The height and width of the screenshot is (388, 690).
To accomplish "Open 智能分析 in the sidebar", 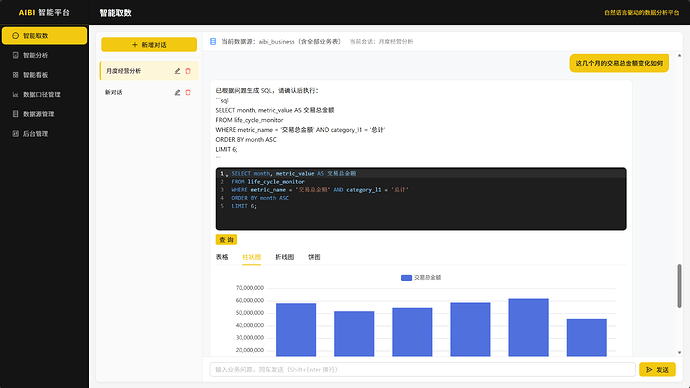I will [x=44, y=55].
